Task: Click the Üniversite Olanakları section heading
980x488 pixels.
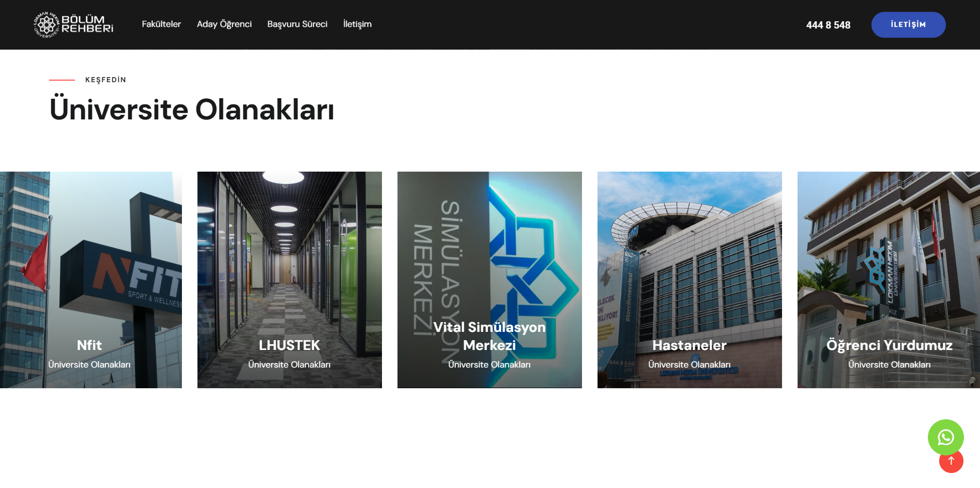Action: [192, 109]
